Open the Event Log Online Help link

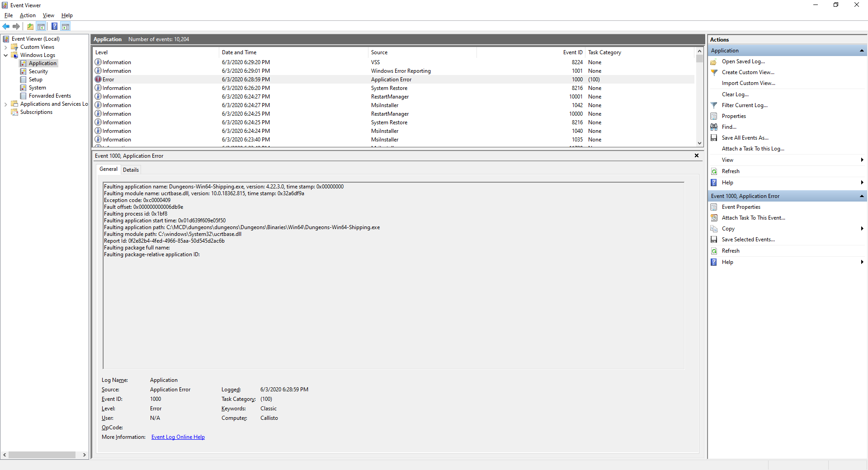click(x=178, y=437)
